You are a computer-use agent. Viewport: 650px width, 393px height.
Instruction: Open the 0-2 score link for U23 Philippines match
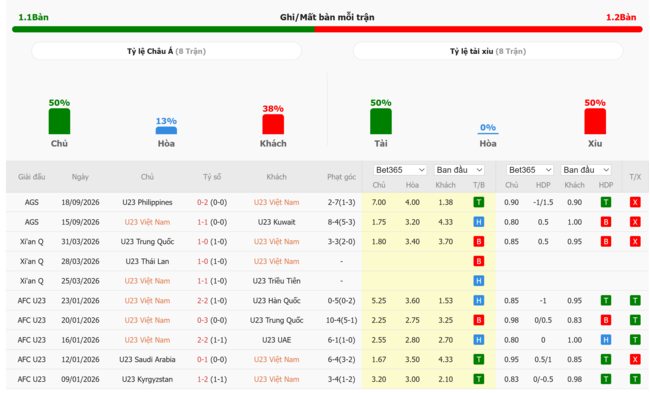pos(202,202)
